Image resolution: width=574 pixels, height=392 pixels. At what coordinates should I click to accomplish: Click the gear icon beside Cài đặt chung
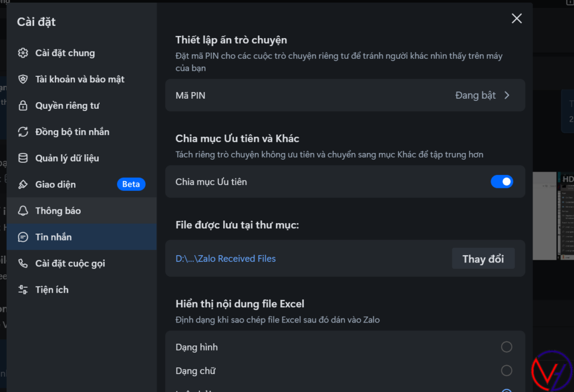tap(23, 53)
